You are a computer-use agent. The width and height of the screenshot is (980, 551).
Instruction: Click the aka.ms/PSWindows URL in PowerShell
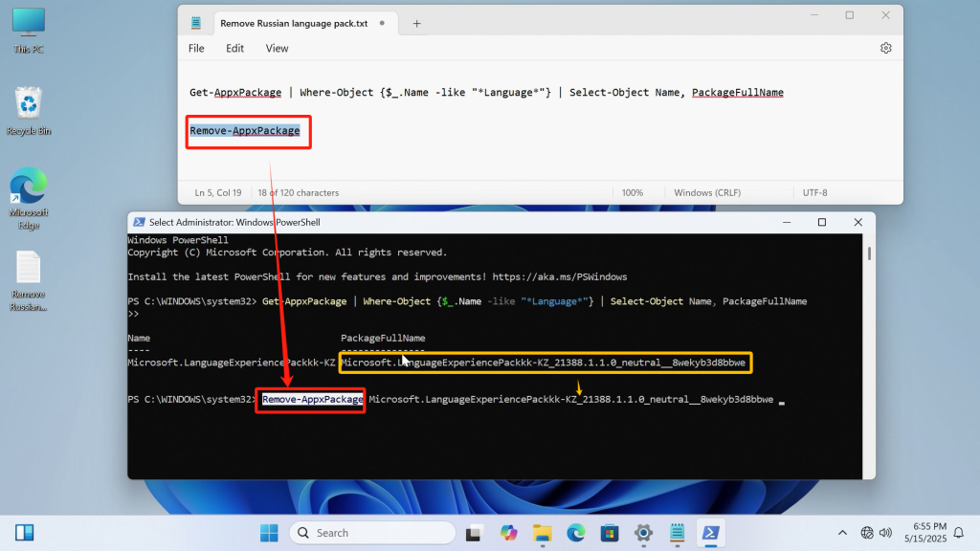[x=559, y=276]
